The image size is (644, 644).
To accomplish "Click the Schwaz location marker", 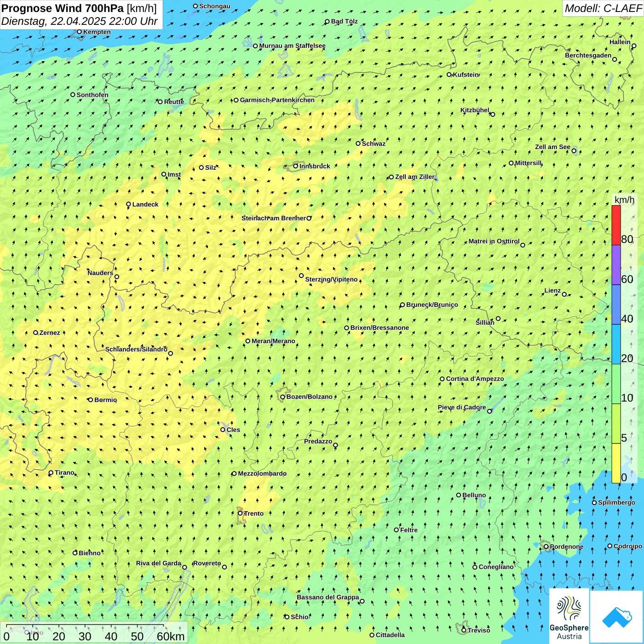I will [x=358, y=144].
